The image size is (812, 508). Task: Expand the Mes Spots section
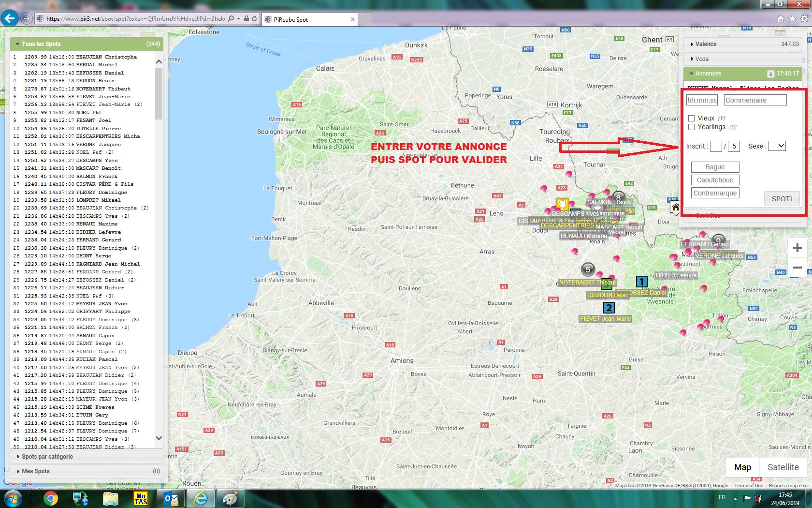87,471
